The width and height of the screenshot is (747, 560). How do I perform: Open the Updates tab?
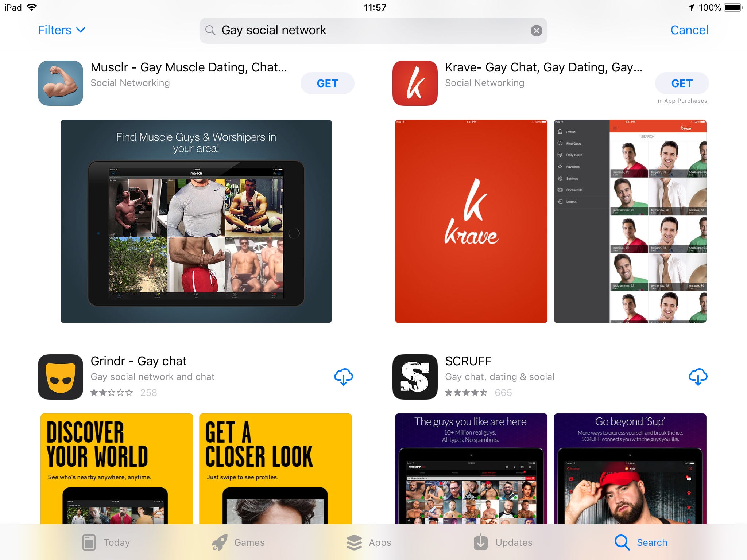pos(503,542)
